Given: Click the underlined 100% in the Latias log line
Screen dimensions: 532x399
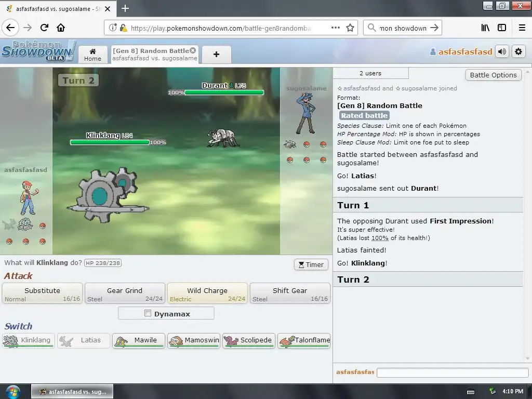Looking at the screenshot, I should pos(380,238).
